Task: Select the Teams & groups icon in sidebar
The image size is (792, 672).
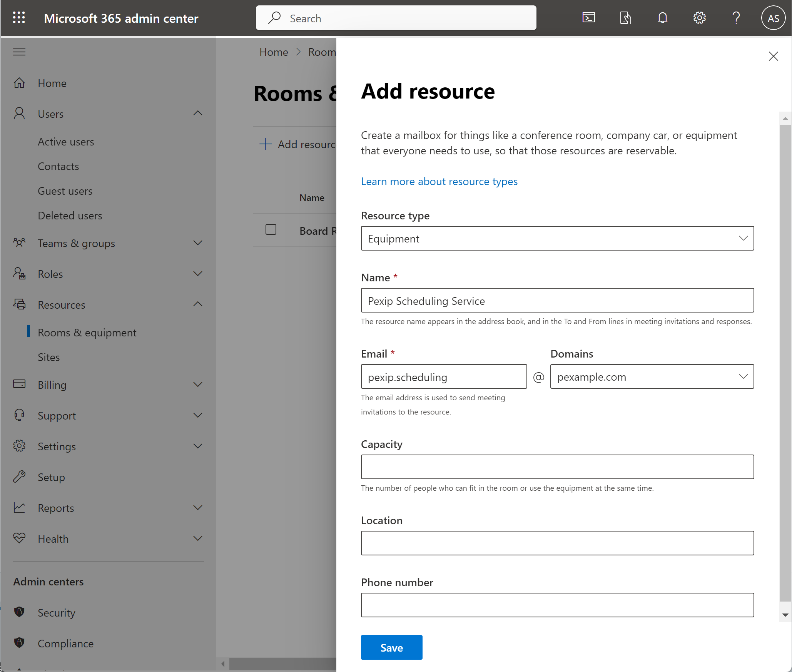Action: click(19, 243)
